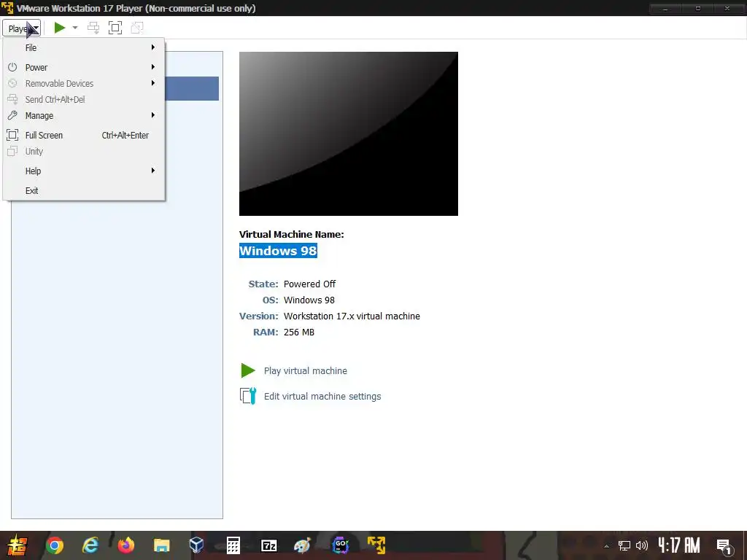Image resolution: width=747 pixels, height=560 pixels.
Task: Click the VMware logo in the title bar
Action: (x=7, y=8)
